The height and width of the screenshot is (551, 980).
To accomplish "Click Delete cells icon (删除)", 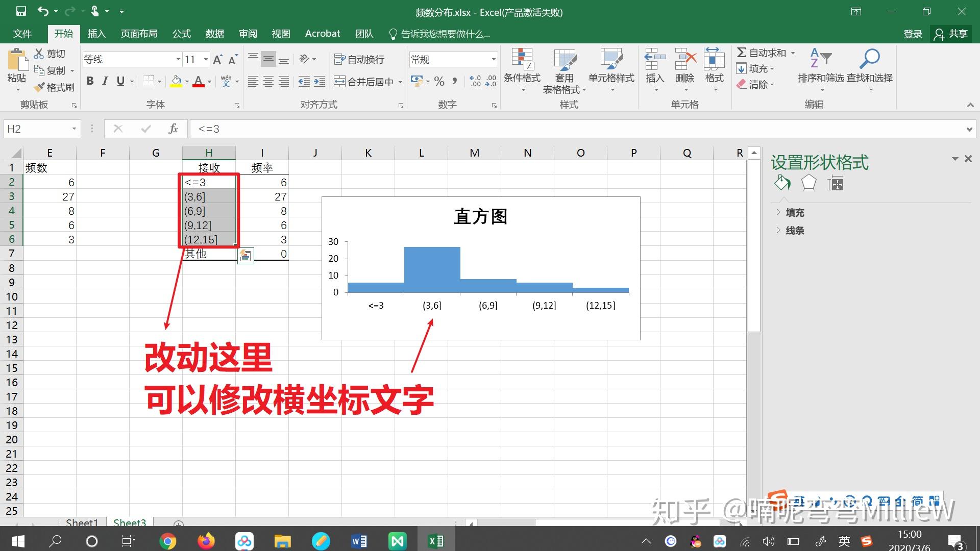I will pyautogui.click(x=685, y=70).
